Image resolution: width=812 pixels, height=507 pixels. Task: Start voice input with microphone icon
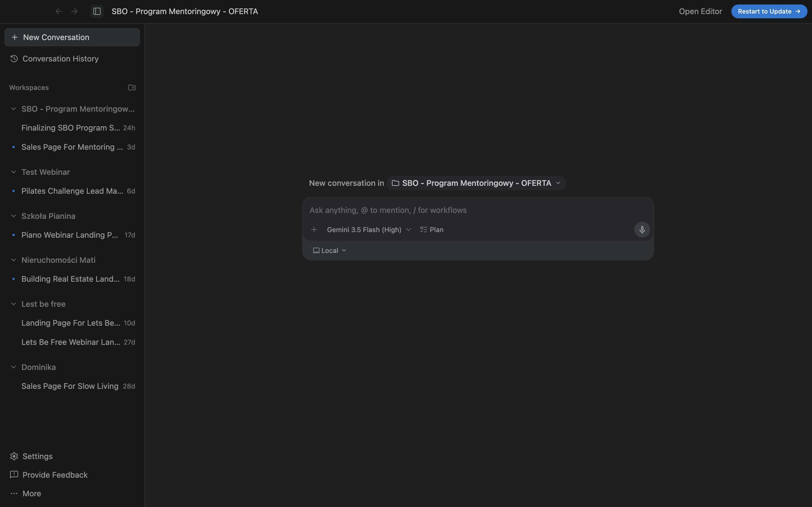pos(642,230)
